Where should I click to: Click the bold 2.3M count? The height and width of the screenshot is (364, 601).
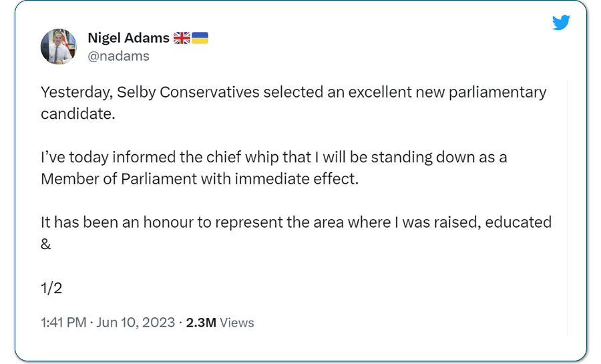[x=201, y=323]
